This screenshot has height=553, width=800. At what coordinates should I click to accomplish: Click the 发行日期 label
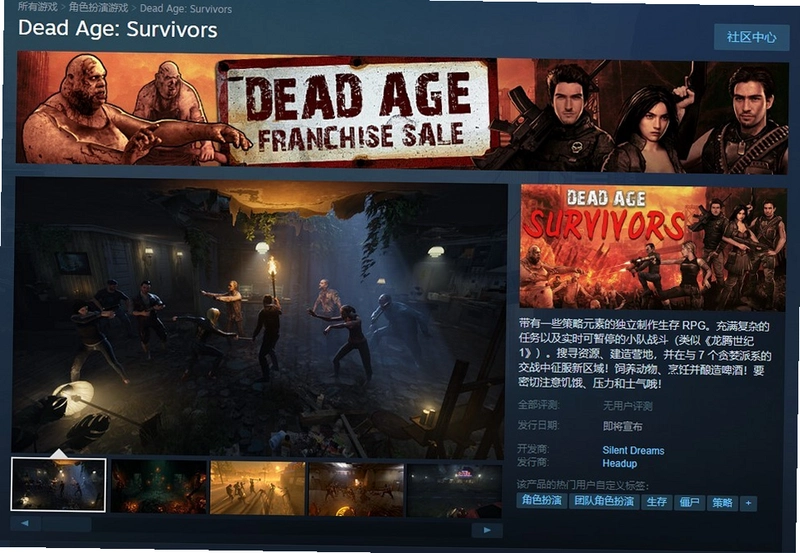click(538, 425)
